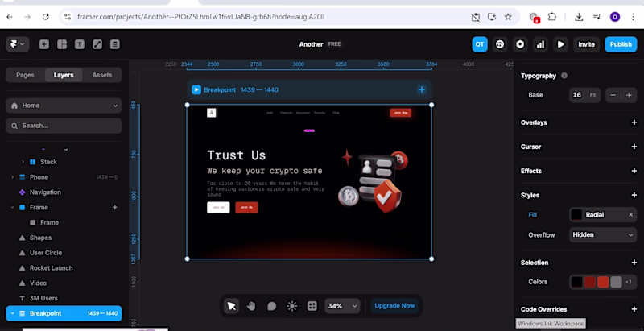Show the +3 more colors
The image size is (644, 331).
(x=629, y=282)
